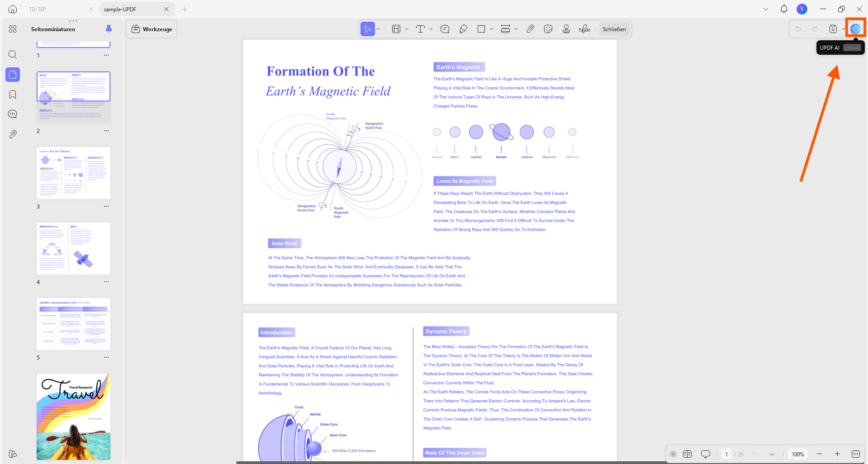
Task: Open the sticker tool
Action: (548, 29)
